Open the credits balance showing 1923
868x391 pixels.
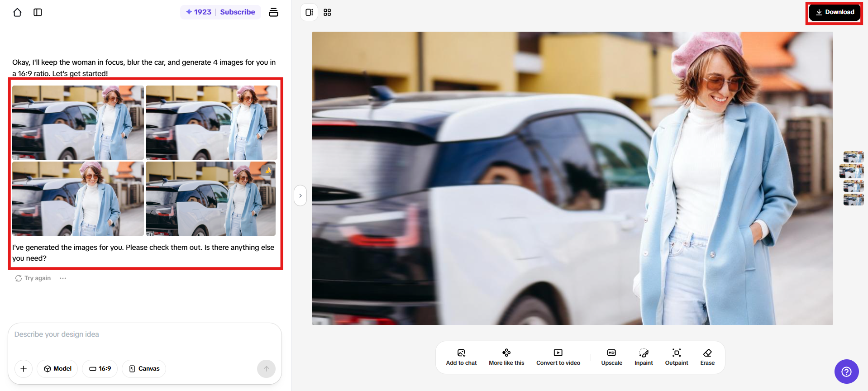(x=199, y=12)
